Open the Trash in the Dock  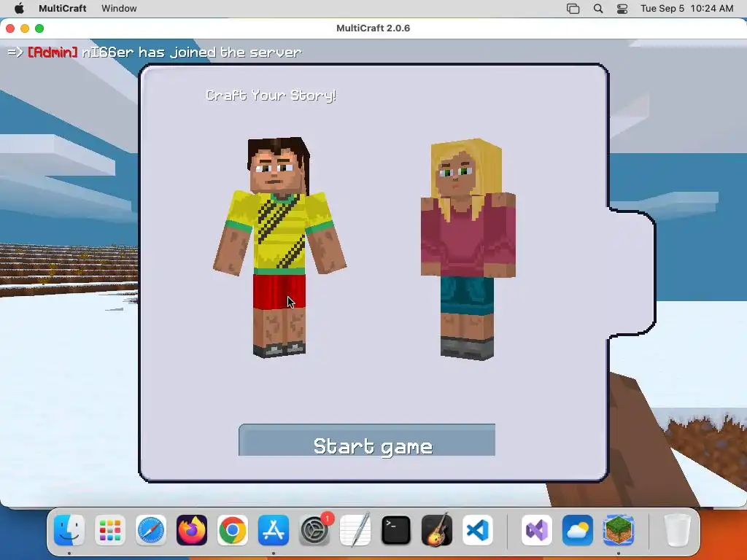point(677,530)
